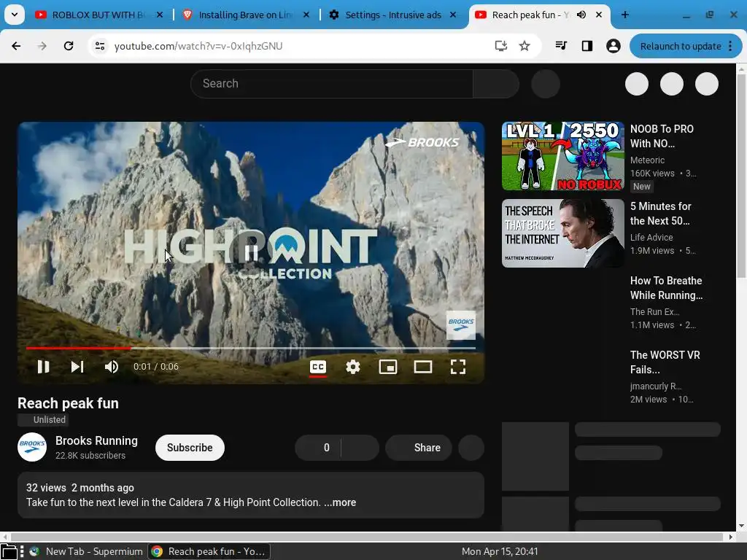The width and height of the screenshot is (747, 560).
Task: Skip to next video in player
Action: (x=77, y=367)
